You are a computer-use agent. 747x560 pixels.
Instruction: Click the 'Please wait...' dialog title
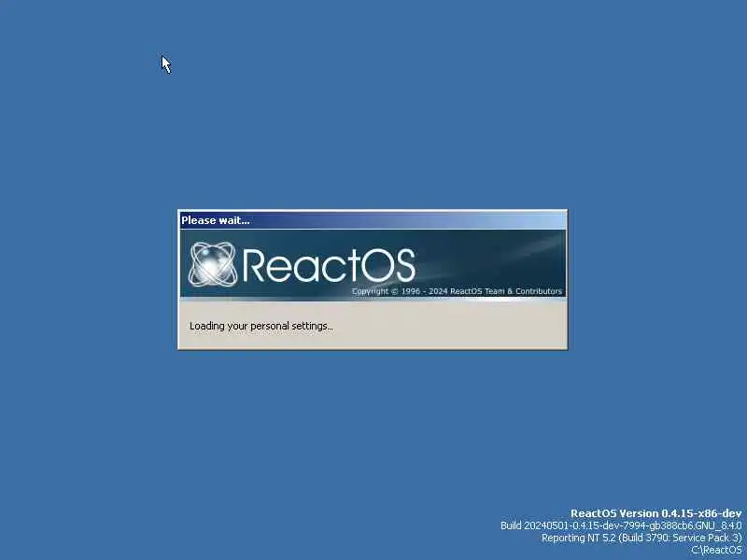[x=216, y=220]
